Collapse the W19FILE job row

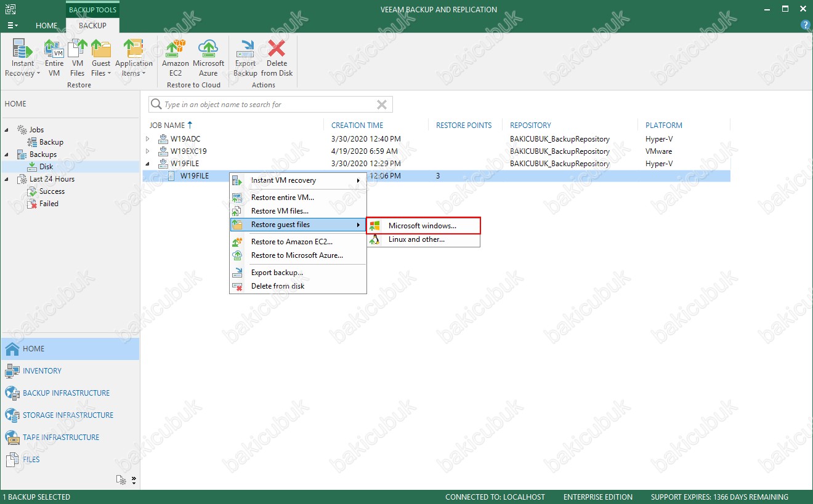pos(148,164)
